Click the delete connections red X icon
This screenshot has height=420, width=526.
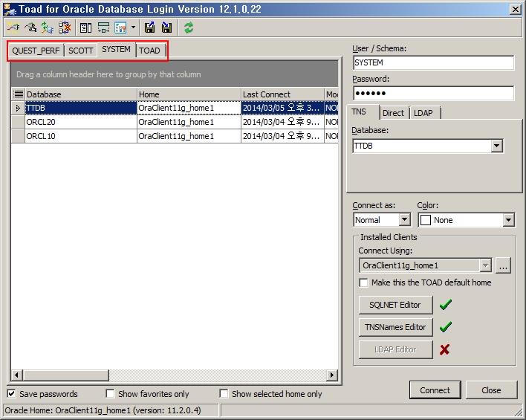point(65,28)
